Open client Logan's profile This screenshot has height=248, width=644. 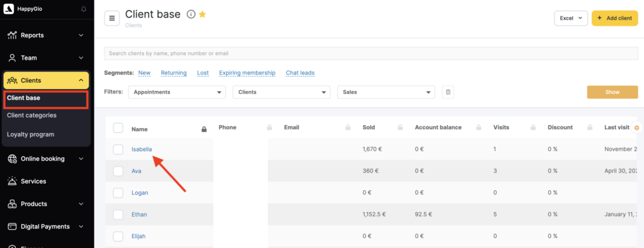click(140, 193)
